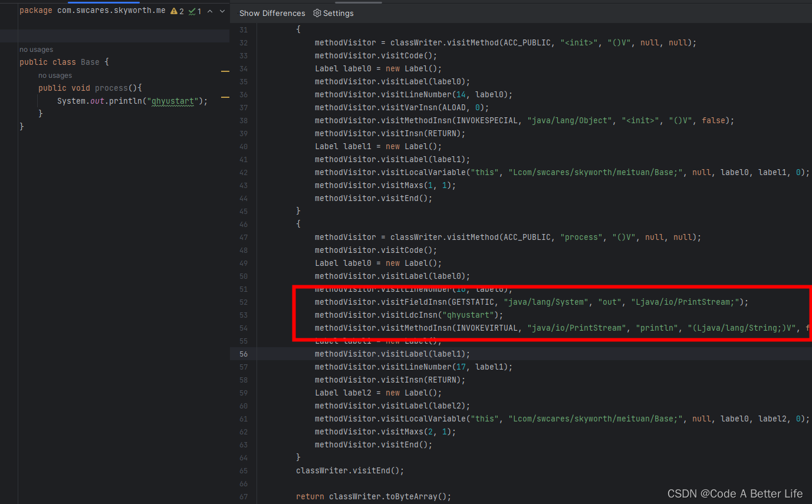Jump to next highlighted problem with down chevron
This screenshot has height=504, width=812.
coord(222,11)
